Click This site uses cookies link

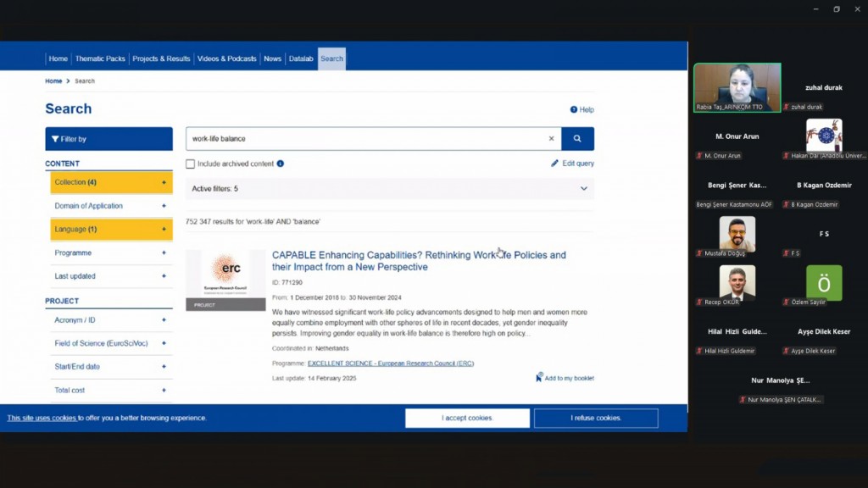coord(42,418)
